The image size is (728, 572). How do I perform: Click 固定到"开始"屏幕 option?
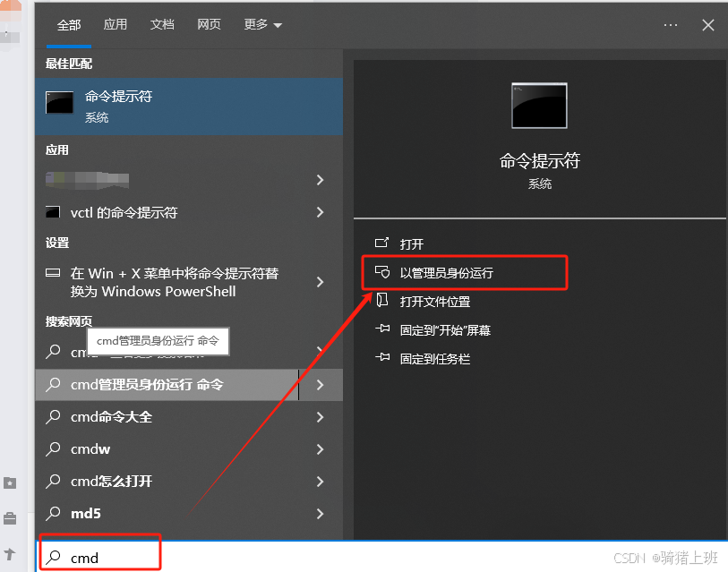coord(445,330)
